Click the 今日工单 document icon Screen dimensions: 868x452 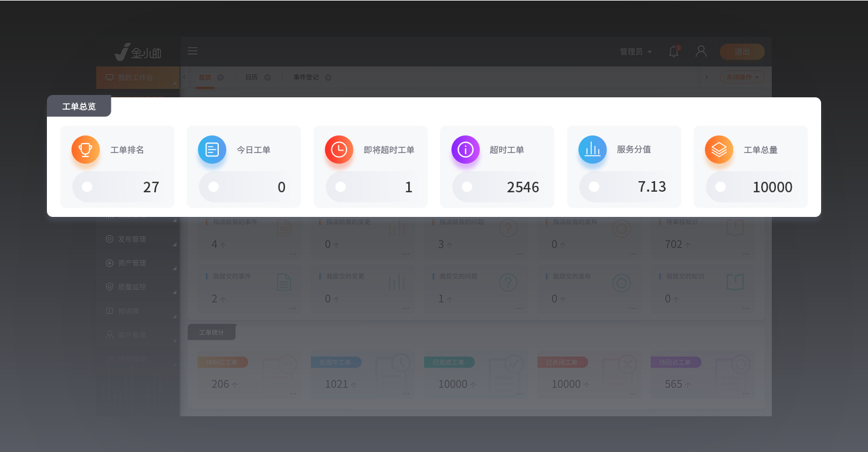point(212,149)
